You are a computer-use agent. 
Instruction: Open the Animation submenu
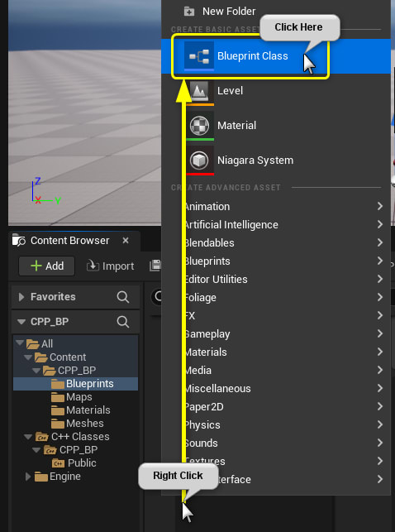pyautogui.click(x=275, y=206)
